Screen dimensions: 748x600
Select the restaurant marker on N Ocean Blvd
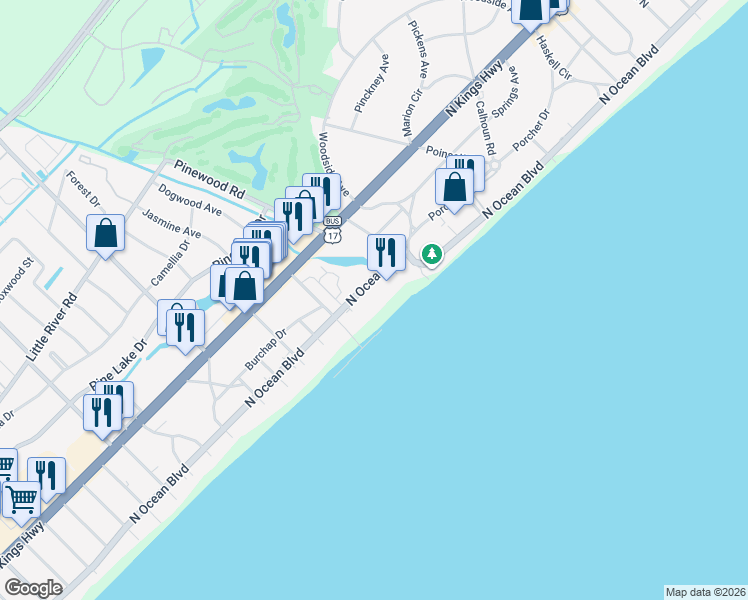pyautogui.click(x=386, y=256)
